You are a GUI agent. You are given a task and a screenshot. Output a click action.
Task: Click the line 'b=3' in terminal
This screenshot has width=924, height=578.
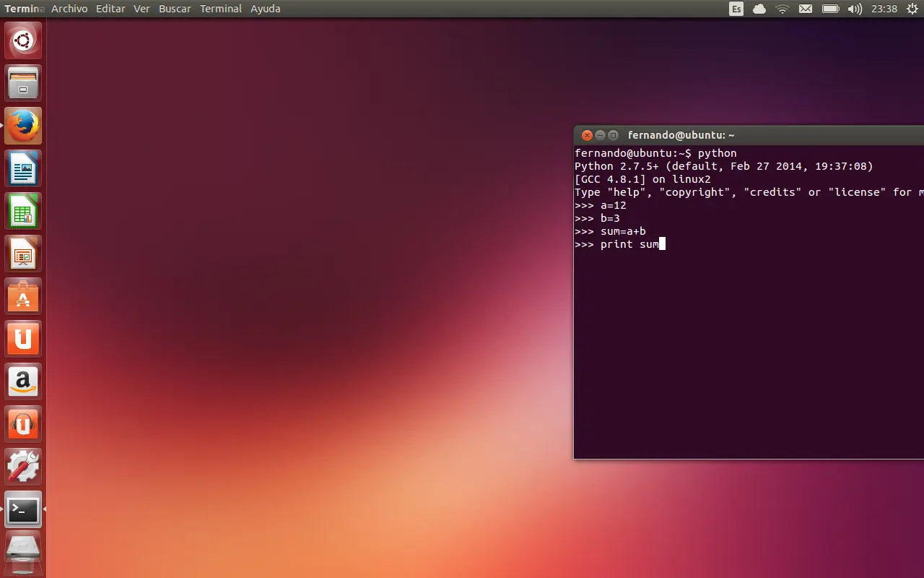[597, 218]
